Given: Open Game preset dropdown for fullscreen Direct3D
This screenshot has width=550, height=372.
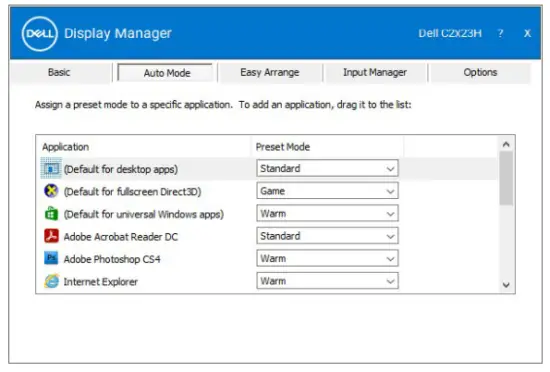Looking at the screenshot, I should [327, 191].
